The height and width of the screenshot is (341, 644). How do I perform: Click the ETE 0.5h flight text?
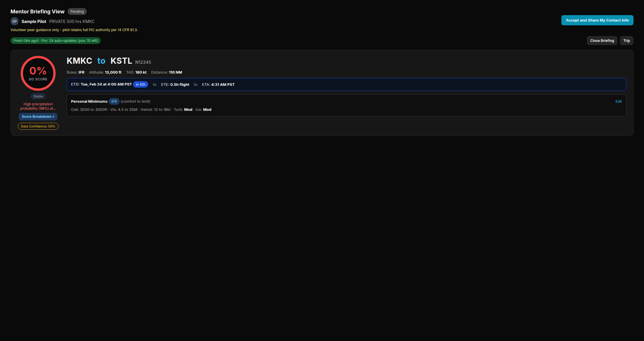[x=175, y=85]
